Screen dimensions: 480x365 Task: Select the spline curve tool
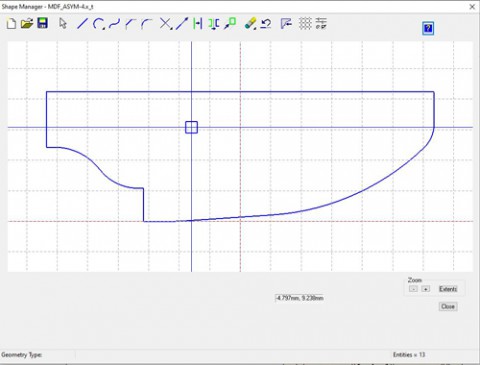tap(114, 24)
